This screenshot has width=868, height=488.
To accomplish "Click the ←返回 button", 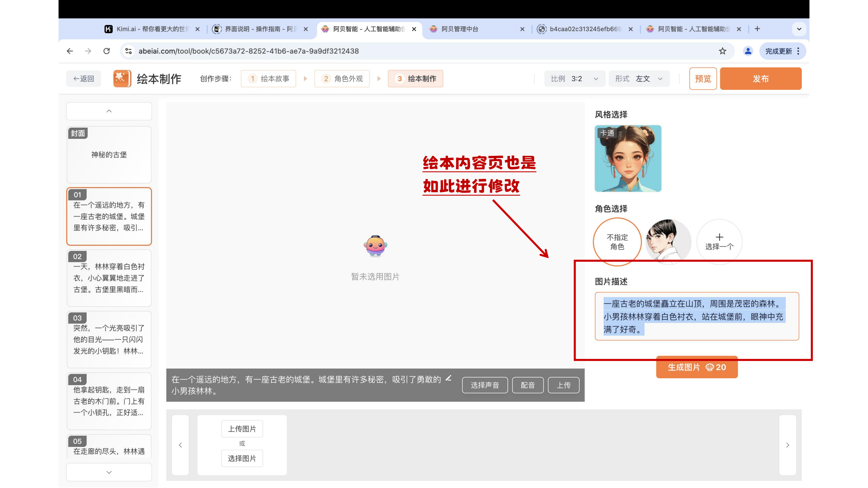I will (x=84, y=78).
